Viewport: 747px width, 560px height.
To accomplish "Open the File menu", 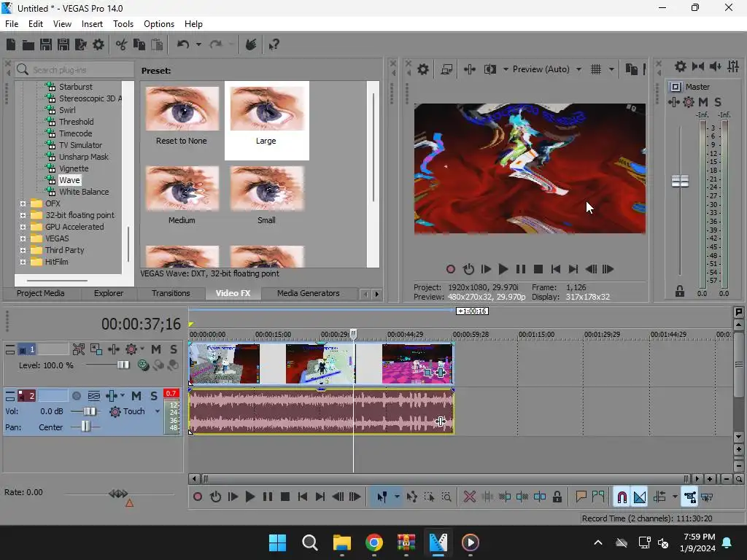I will 12,24.
